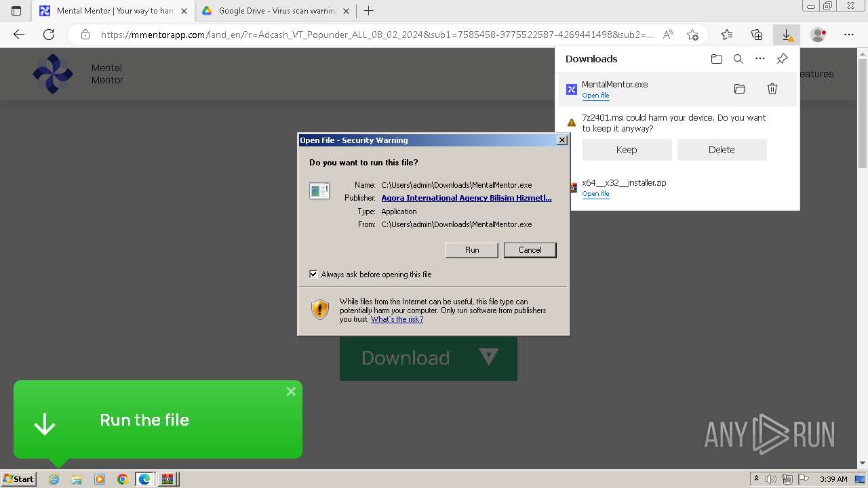Screen dimensions: 868x488
Task: Click the MentalMentor.exe file name
Action: tap(614, 85)
